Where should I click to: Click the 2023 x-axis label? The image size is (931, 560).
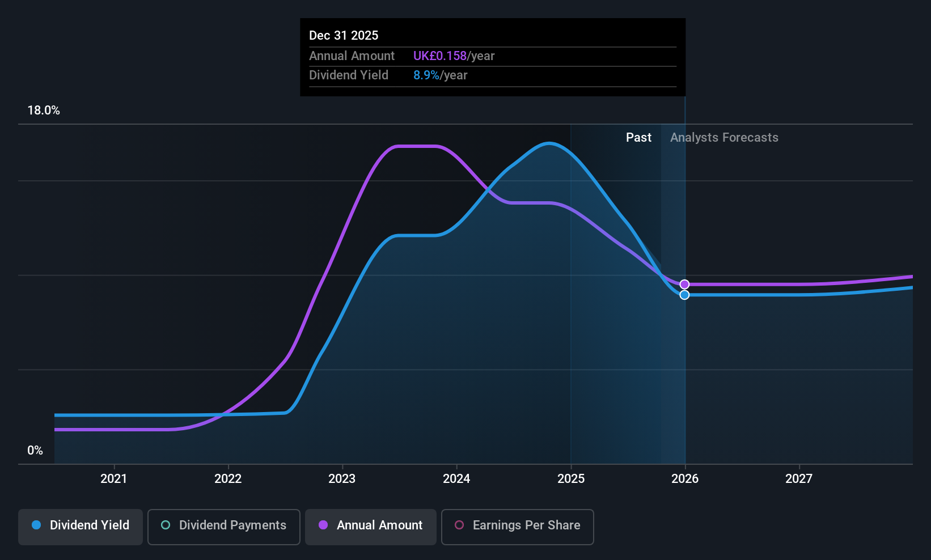point(342,479)
